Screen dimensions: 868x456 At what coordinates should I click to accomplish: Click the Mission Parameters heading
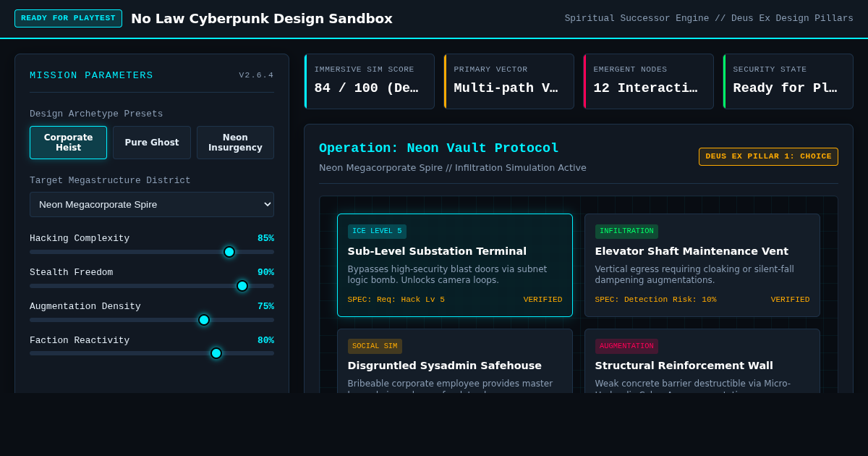point(91,75)
